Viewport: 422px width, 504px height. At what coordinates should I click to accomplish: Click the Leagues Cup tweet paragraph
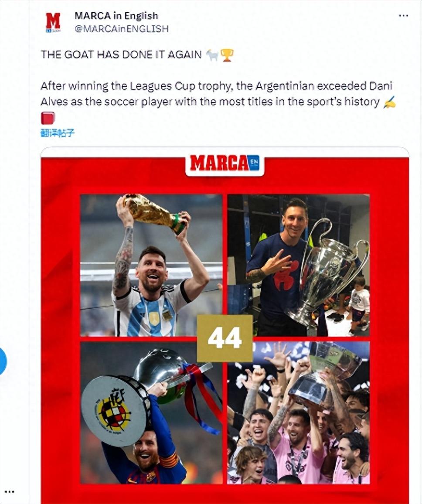216,94
